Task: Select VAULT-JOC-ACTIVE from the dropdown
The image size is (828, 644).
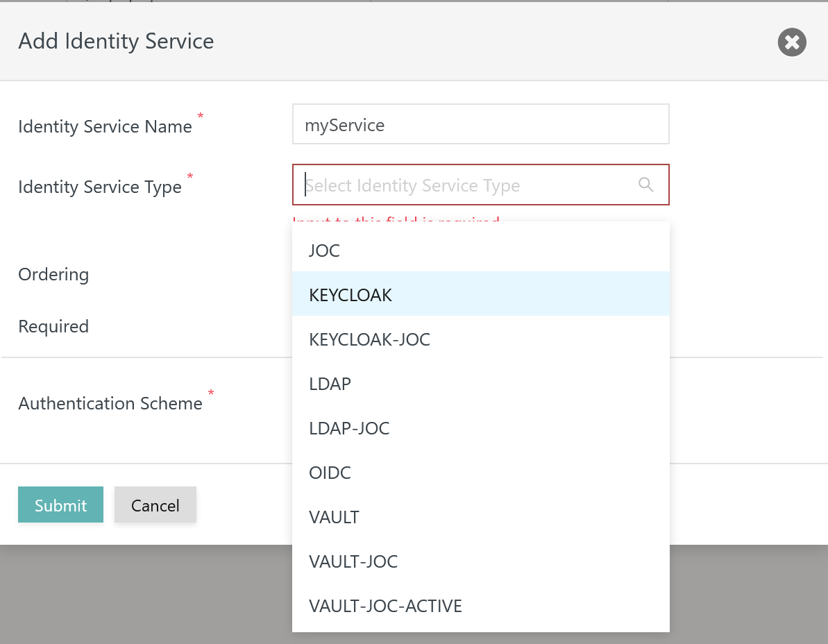Action: click(x=480, y=605)
